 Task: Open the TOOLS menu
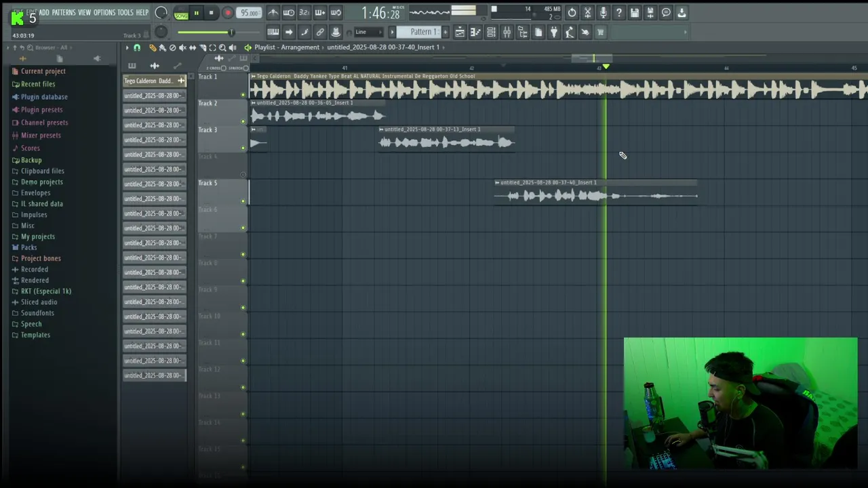(x=125, y=12)
